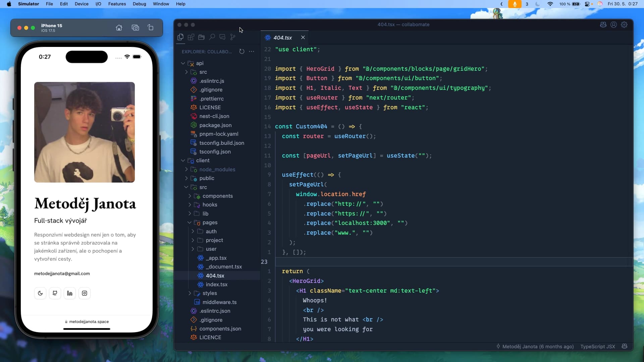Open pnpm-lock.yaml in the explorer
This screenshot has height=362, width=644.
pos(219,134)
